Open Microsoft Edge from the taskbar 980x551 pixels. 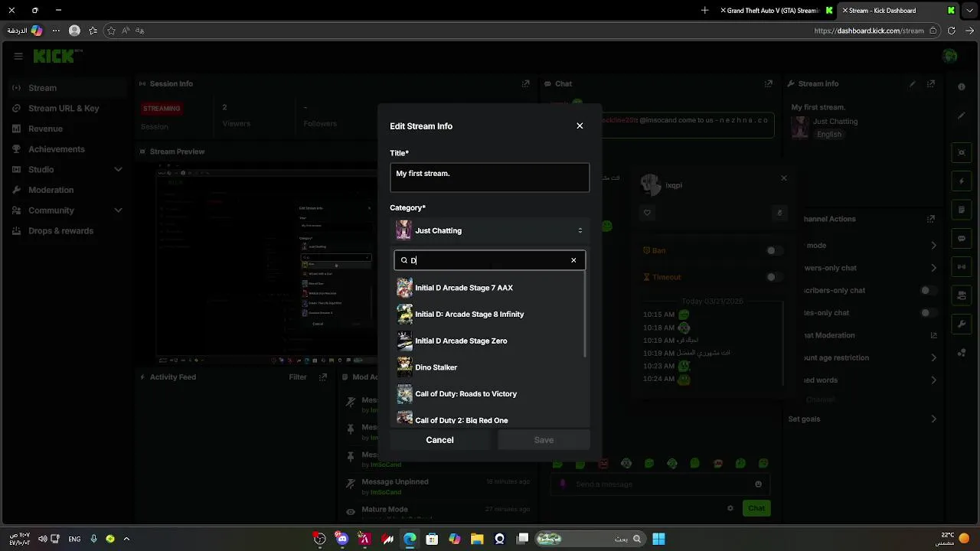coord(410,539)
